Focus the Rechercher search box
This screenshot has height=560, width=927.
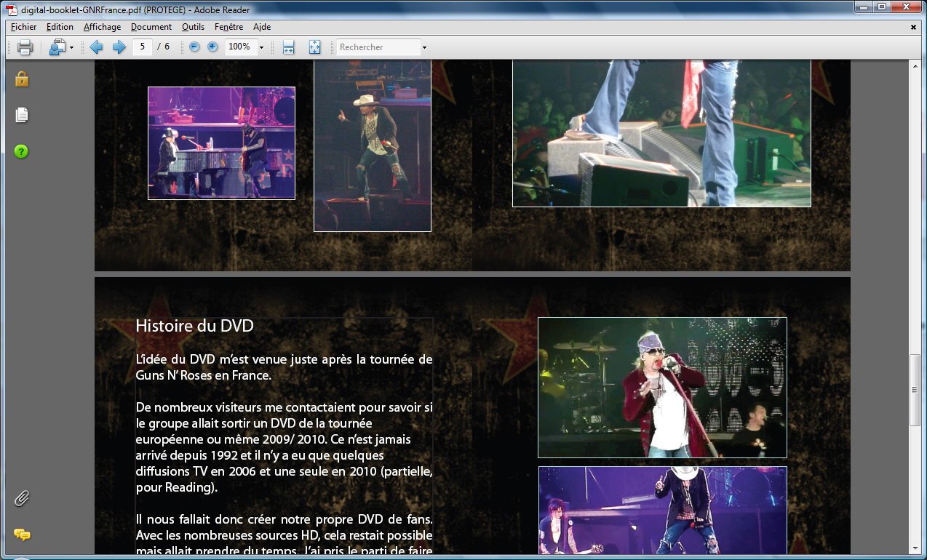point(378,47)
